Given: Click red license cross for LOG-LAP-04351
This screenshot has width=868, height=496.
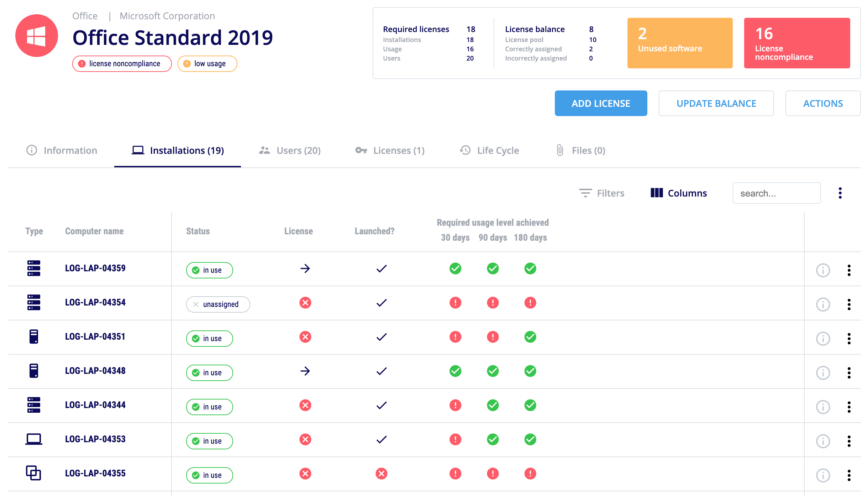Looking at the screenshot, I should click(305, 337).
